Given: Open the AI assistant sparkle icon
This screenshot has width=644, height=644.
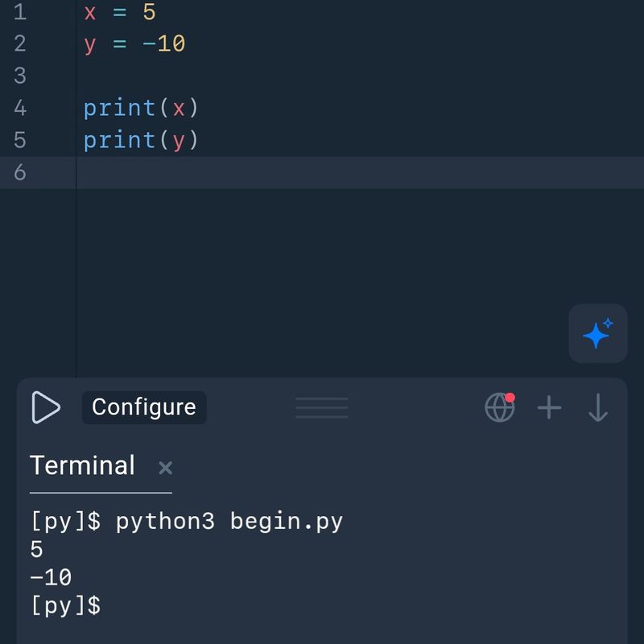Looking at the screenshot, I should click(597, 333).
